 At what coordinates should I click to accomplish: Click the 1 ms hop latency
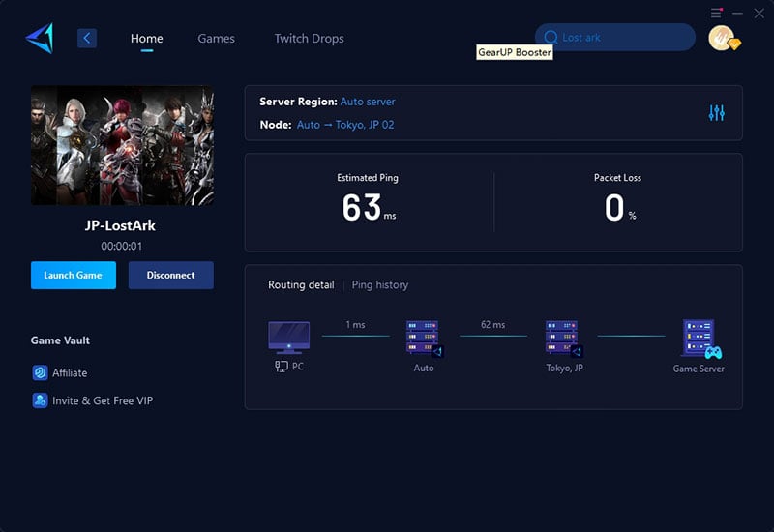pyautogui.click(x=355, y=325)
